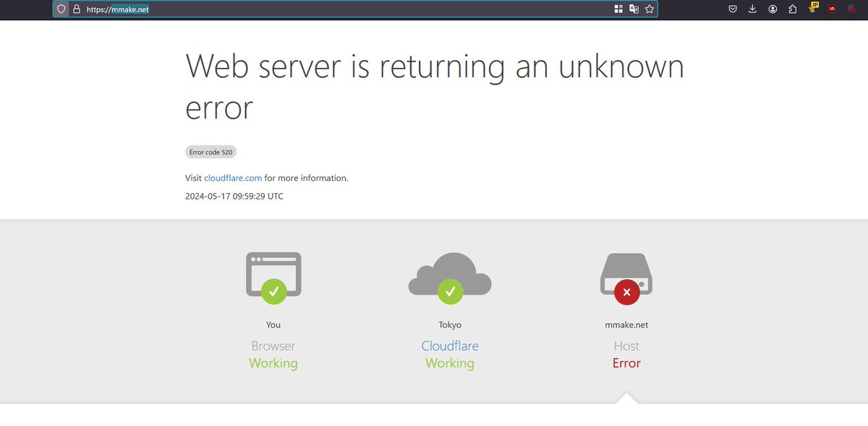Image resolution: width=868 pixels, height=426 pixels.
Task: Click the server host icon with red X
Action: [x=626, y=278]
